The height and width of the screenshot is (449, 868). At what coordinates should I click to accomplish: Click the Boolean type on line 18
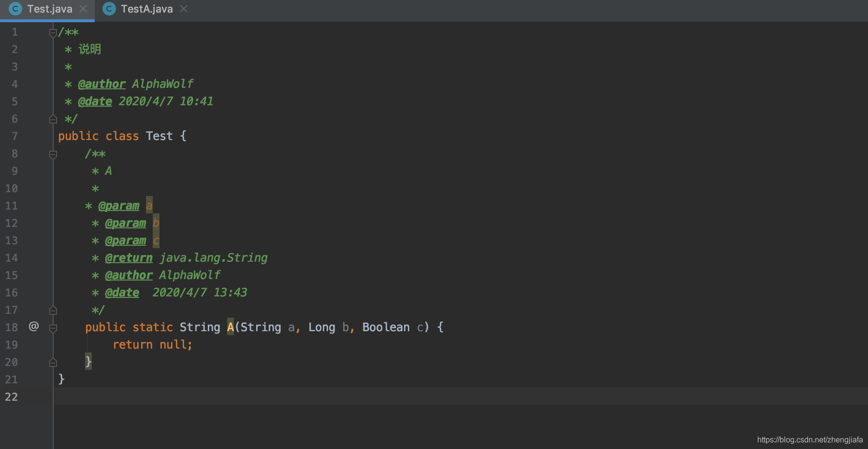point(386,327)
